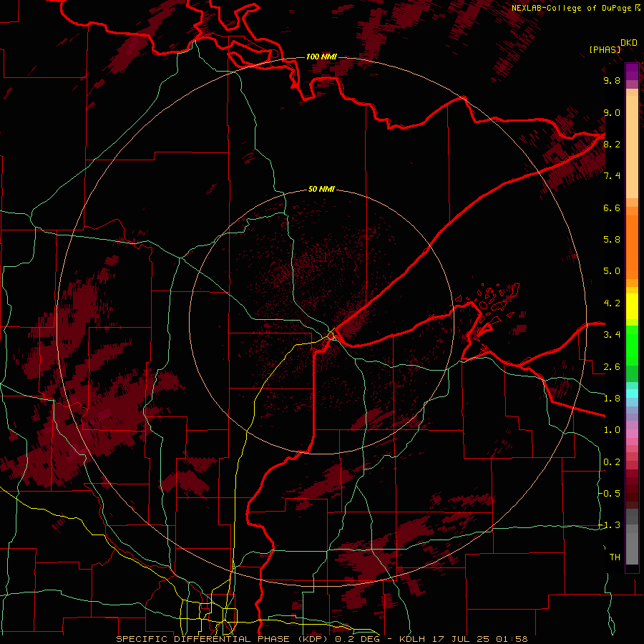
Task: Click the 7.4 legend value
Action: coord(612,176)
